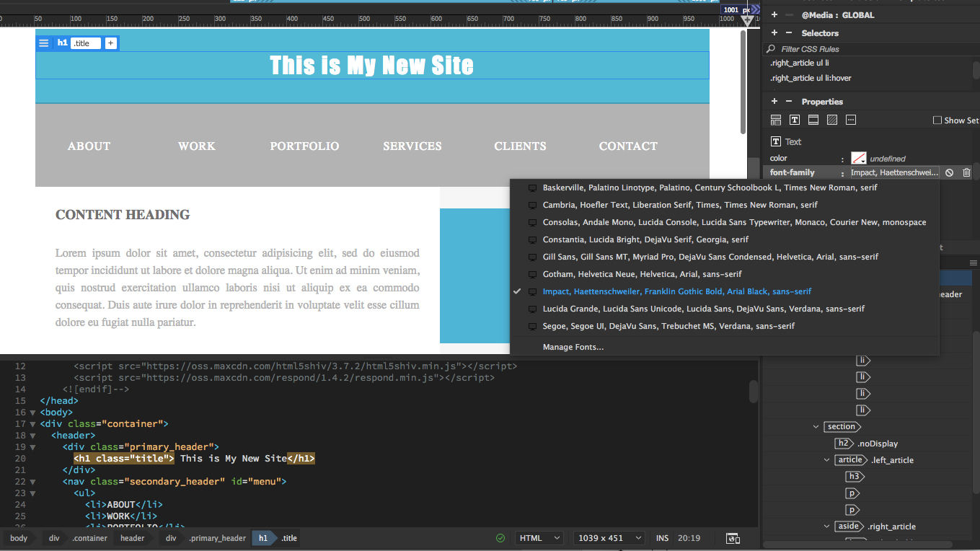The height and width of the screenshot is (551, 980).
Task: Show Layout properties category icon
Action: tap(776, 120)
